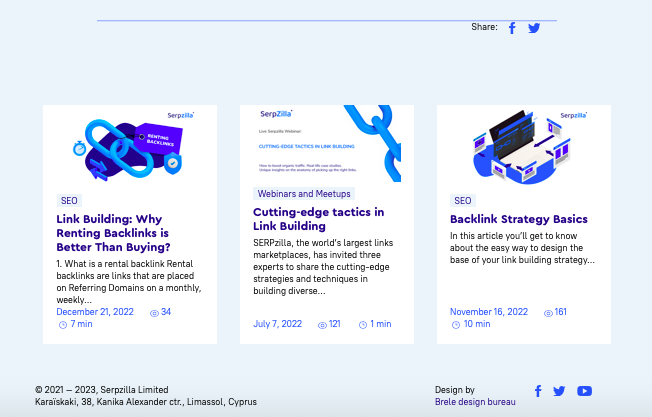
Task: Open 'Backlink Strategy Basics' article title
Action: coord(519,219)
